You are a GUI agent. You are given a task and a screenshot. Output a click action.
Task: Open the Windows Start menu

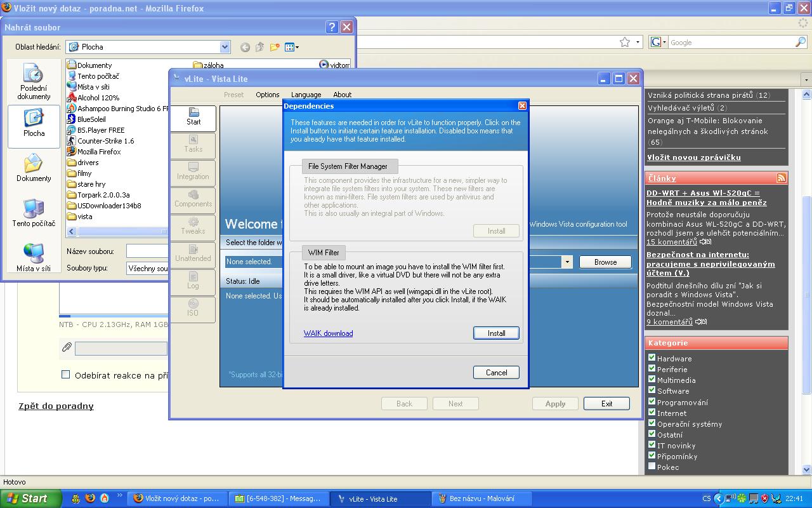(31, 498)
